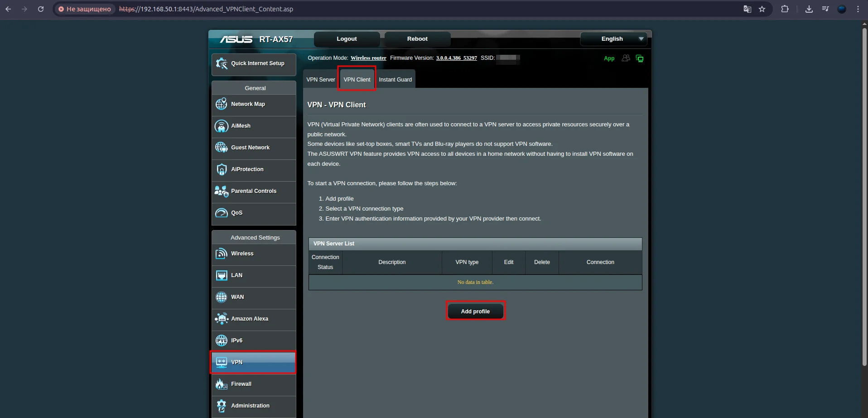Click the Amazon Alexa sidebar icon
Image resolution: width=868 pixels, height=418 pixels.
click(x=221, y=319)
